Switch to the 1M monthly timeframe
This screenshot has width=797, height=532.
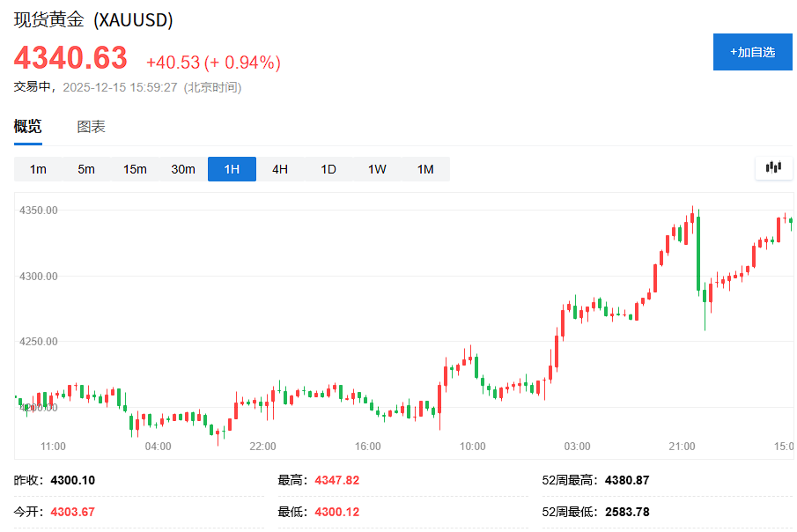(x=424, y=168)
